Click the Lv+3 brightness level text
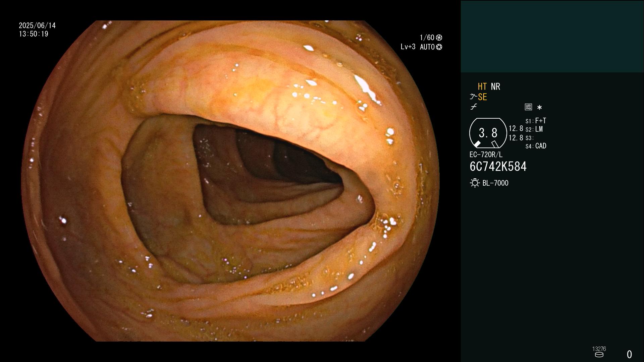 pyautogui.click(x=408, y=47)
